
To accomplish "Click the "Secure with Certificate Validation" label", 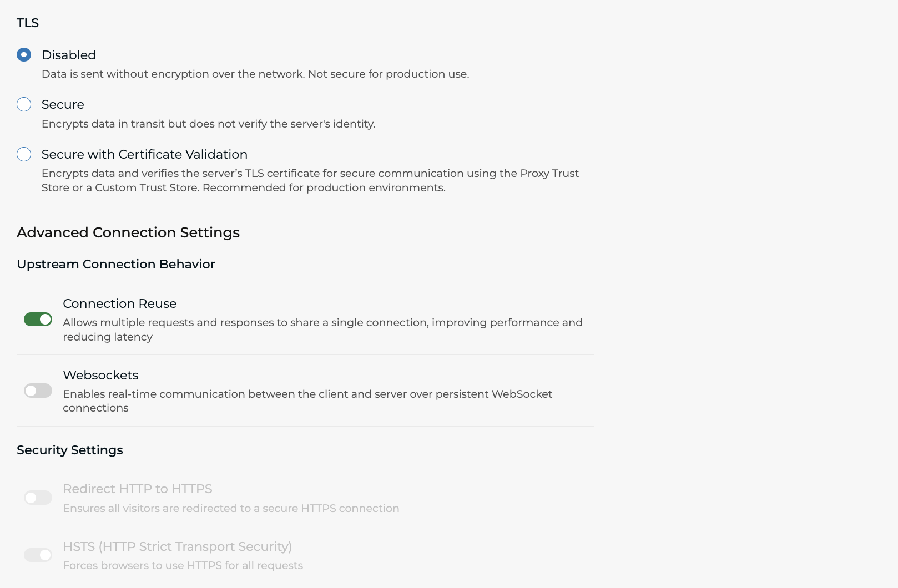I will (x=144, y=154).
